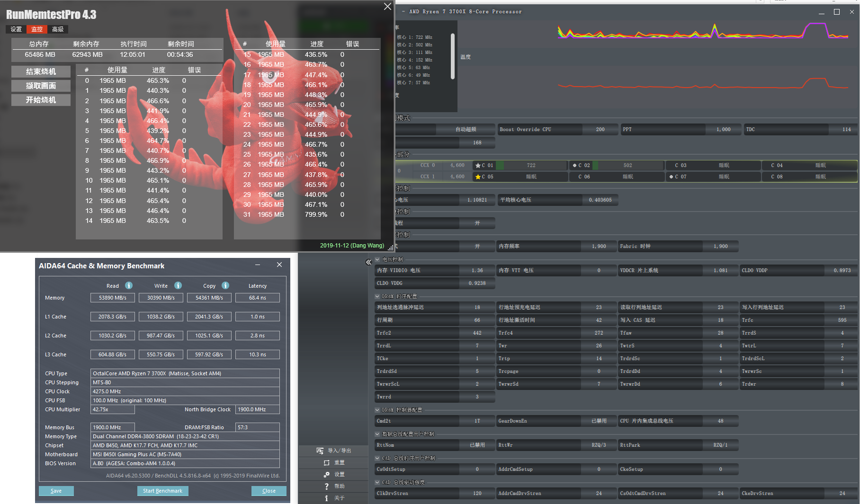
Task: Click the Cmd2t value 1T
Action: pos(477,421)
